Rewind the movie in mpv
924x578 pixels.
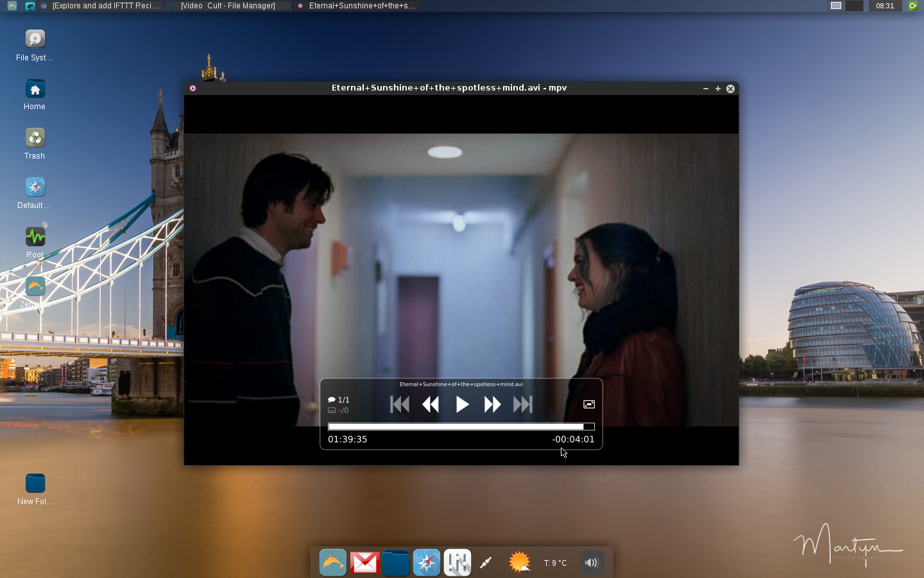click(431, 404)
